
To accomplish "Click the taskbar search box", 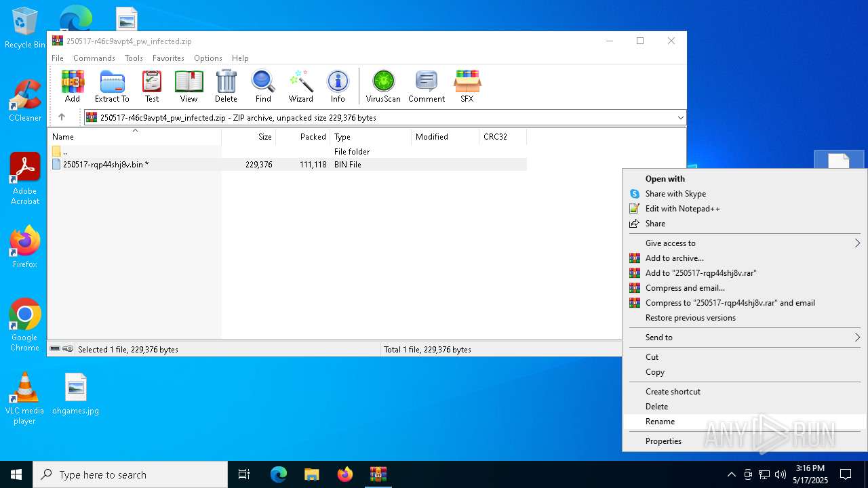I will click(x=130, y=474).
